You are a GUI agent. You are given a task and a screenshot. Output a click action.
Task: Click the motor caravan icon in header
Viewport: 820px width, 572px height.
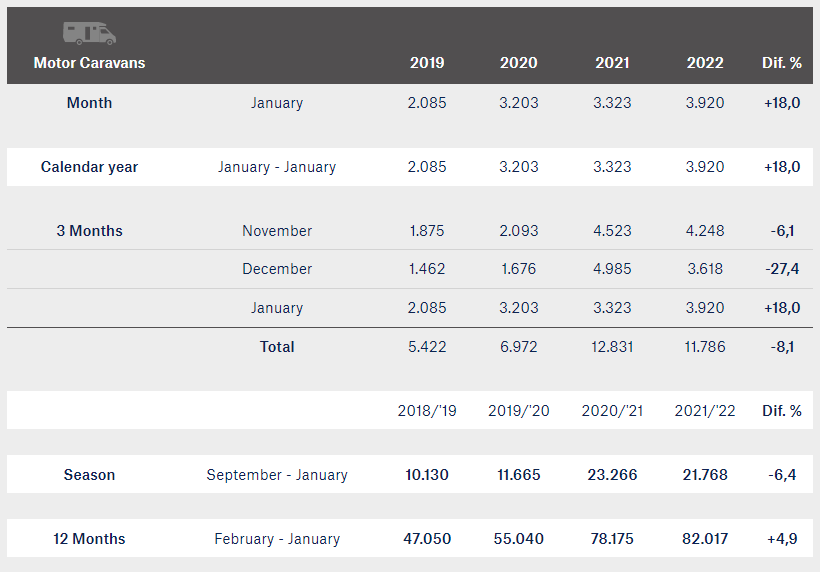click(89, 33)
